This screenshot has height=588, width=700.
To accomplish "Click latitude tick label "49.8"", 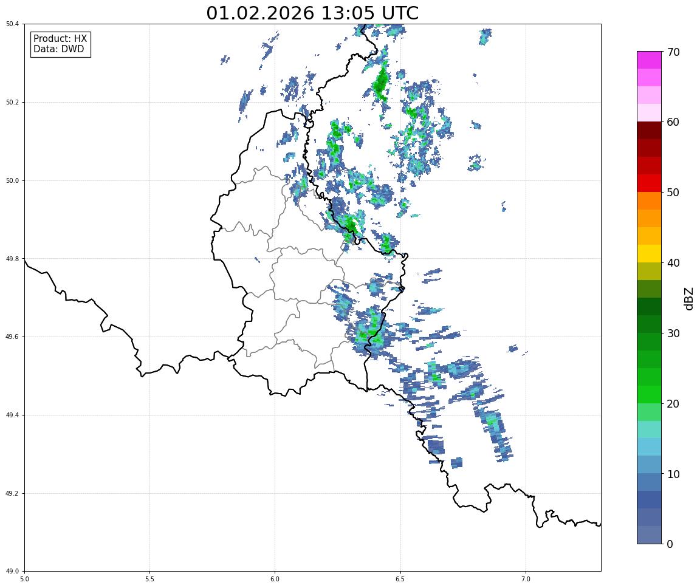I will click(x=12, y=259).
